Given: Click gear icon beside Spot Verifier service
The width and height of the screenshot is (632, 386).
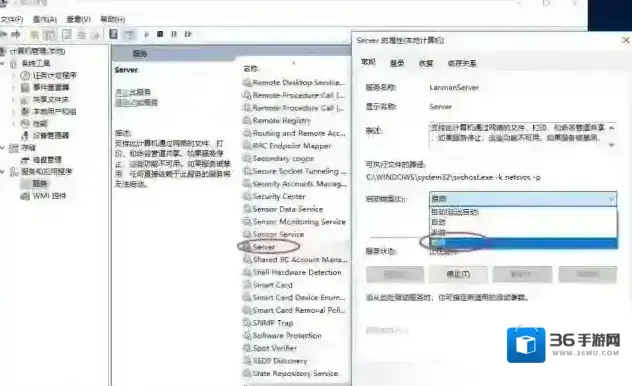Looking at the screenshot, I should click(247, 348).
